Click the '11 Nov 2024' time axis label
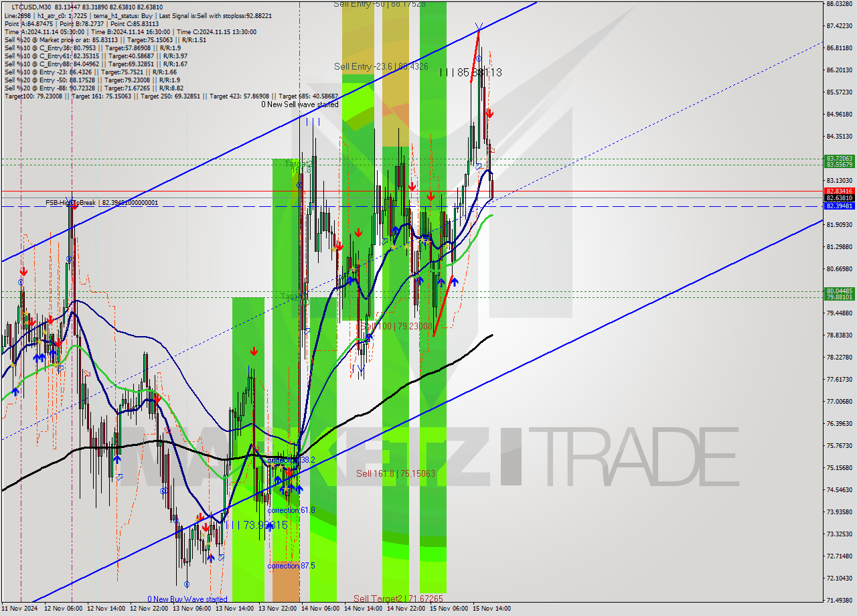Image resolution: width=857 pixels, height=616 pixels. pos(20,609)
